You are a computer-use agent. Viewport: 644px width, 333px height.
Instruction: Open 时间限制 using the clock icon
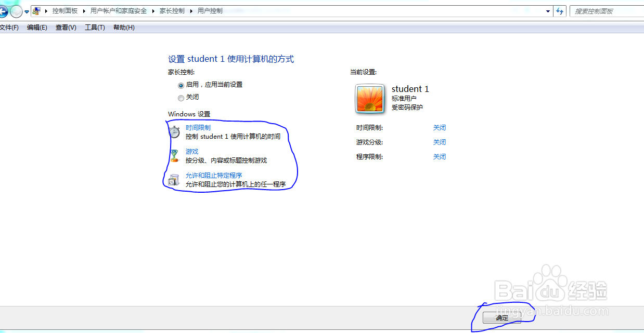(x=174, y=130)
